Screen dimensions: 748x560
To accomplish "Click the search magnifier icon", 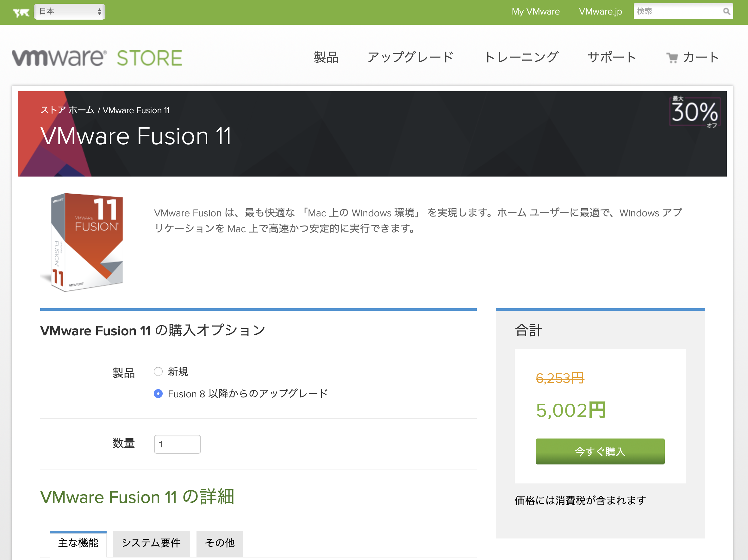I will click(726, 11).
